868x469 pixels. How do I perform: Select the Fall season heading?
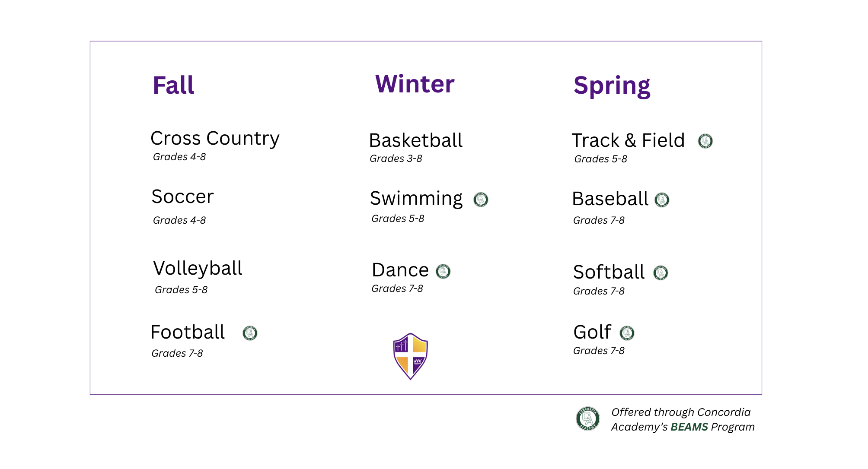tap(173, 85)
